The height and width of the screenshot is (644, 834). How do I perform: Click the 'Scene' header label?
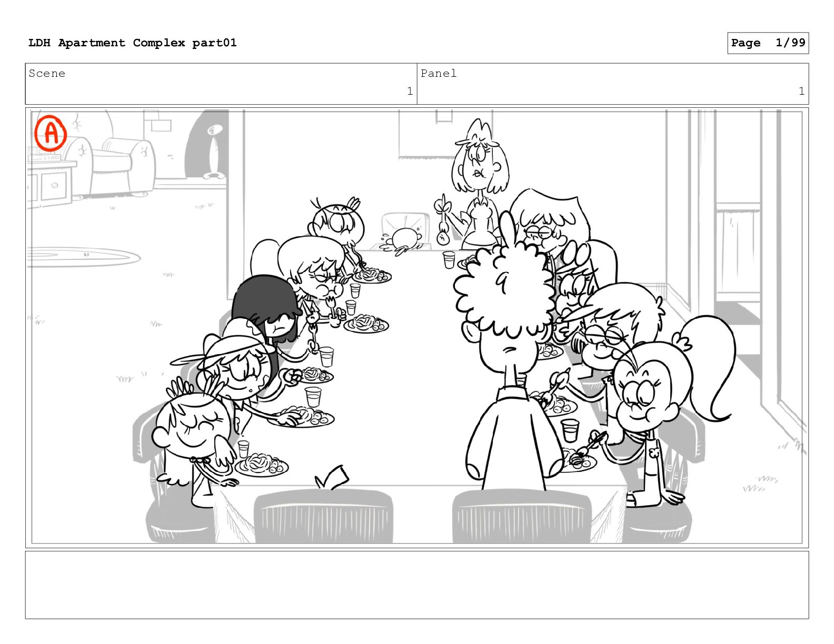pos(47,74)
